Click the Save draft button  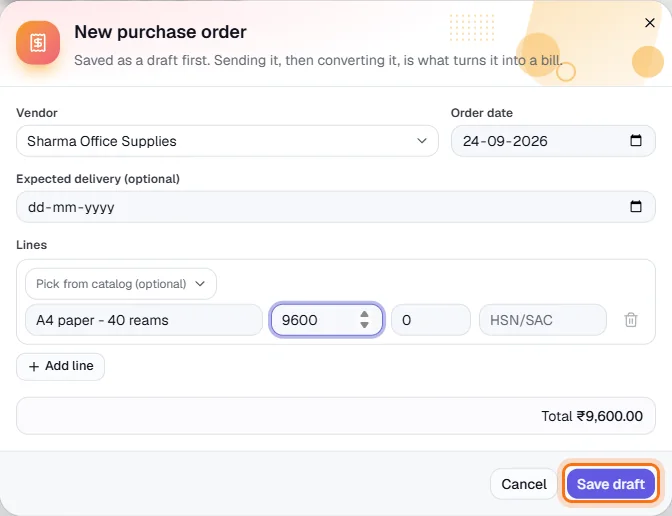(x=611, y=484)
